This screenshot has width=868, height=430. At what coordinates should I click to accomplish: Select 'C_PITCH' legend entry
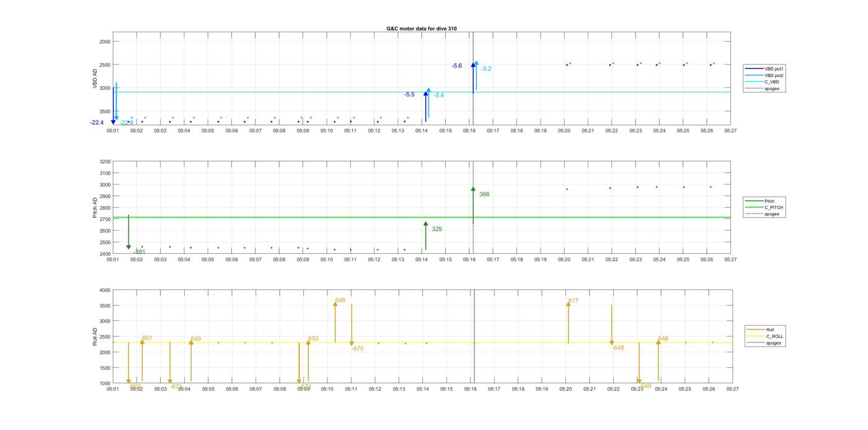tap(764, 207)
